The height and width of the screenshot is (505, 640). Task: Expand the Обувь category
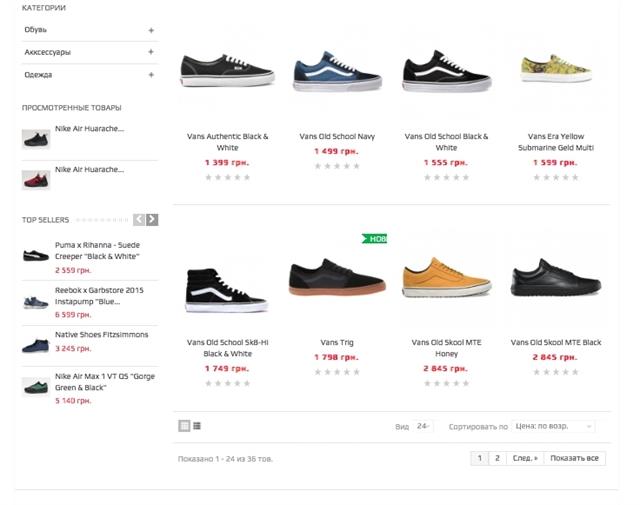[x=151, y=30]
